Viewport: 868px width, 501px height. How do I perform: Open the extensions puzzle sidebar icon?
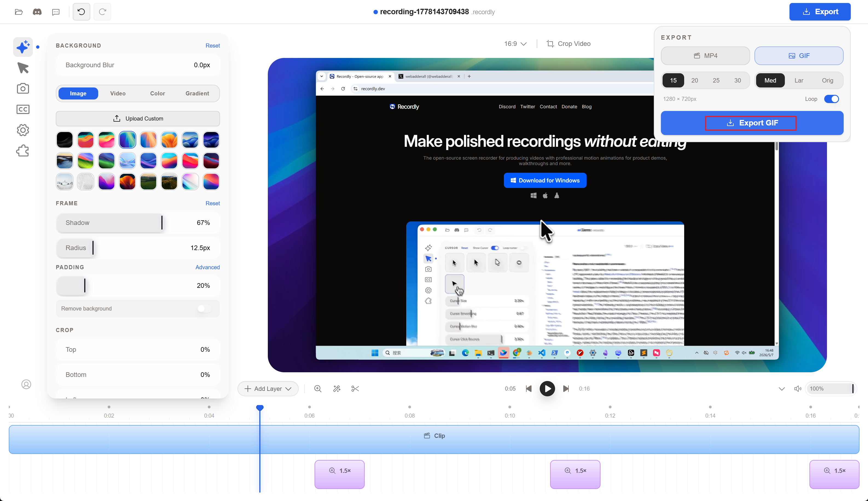23,151
